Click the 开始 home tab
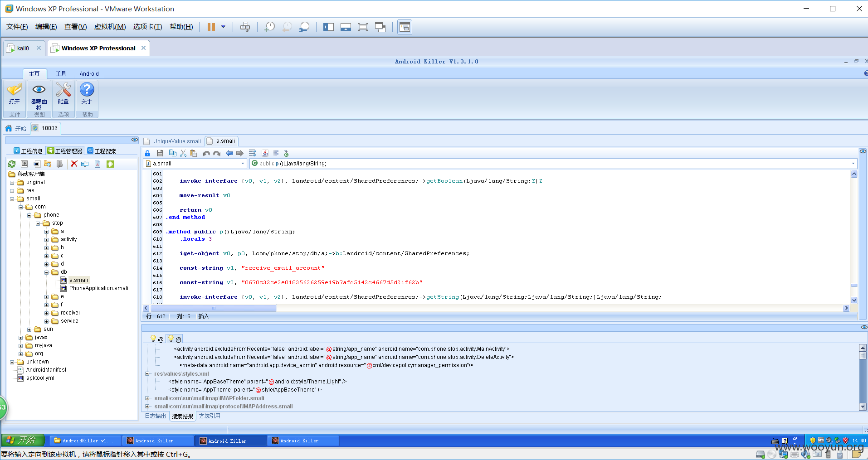Screen dimensions: 868x460 coord(16,128)
